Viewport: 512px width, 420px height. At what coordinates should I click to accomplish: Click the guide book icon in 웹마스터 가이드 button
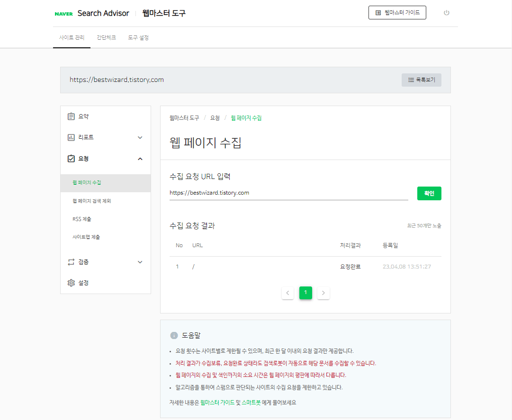point(377,12)
